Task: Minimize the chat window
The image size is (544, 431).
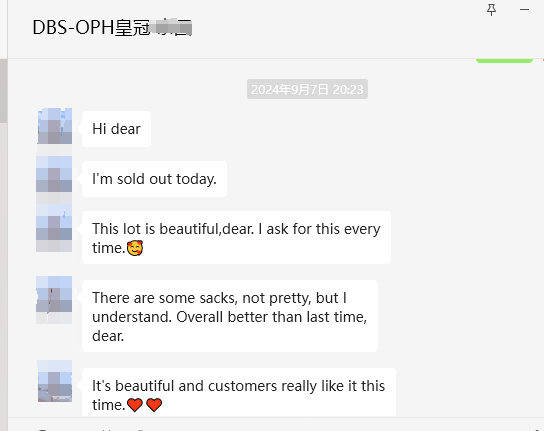Action: tap(524, 10)
